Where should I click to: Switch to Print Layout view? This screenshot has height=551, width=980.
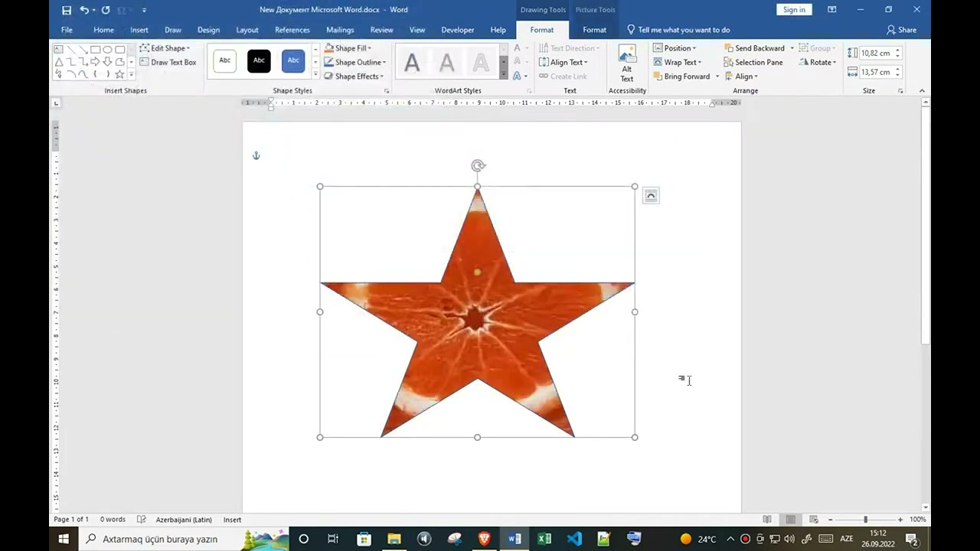click(x=791, y=520)
